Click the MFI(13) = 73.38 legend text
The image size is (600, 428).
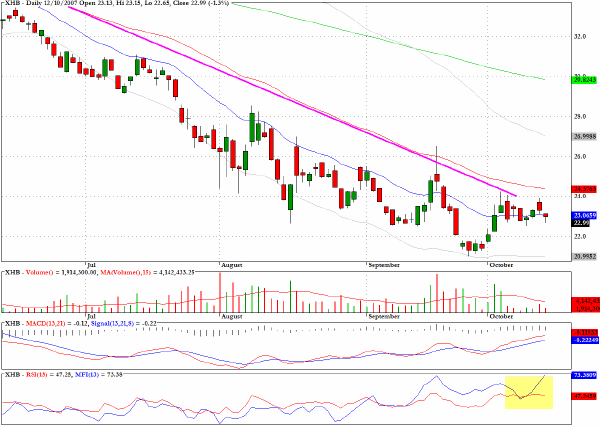point(98,375)
